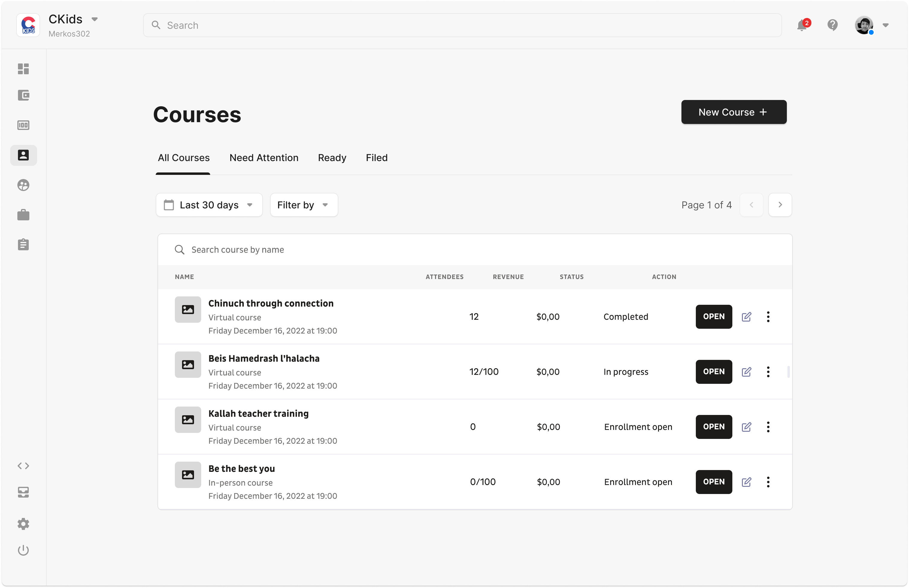909x588 pixels.
Task: Edit the Beis Hamedrash l'halacha course
Action: point(746,372)
